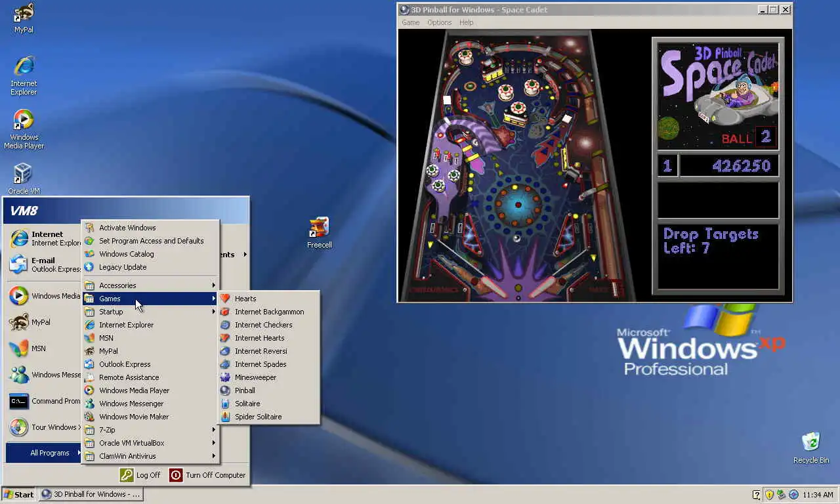Select 3D Pinball taskbar button
This screenshot has width=840, height=504.
point(91,494)
